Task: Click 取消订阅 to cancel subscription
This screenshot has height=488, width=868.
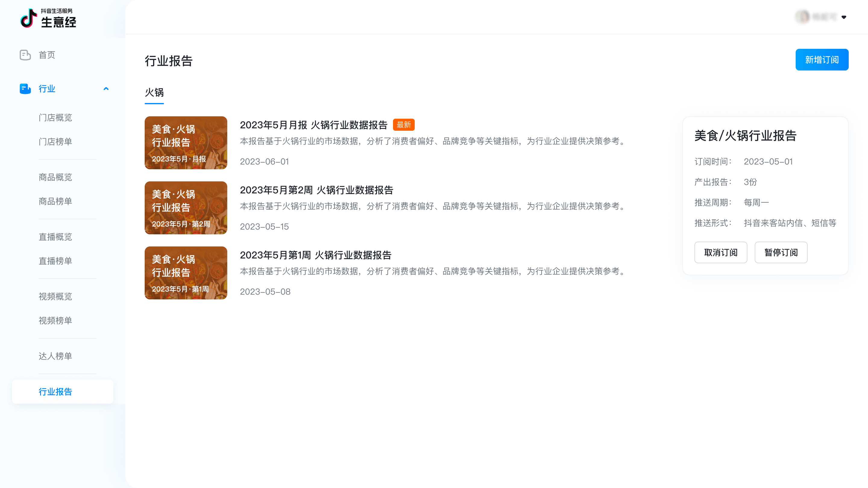Action: click(x=721, y=252)
